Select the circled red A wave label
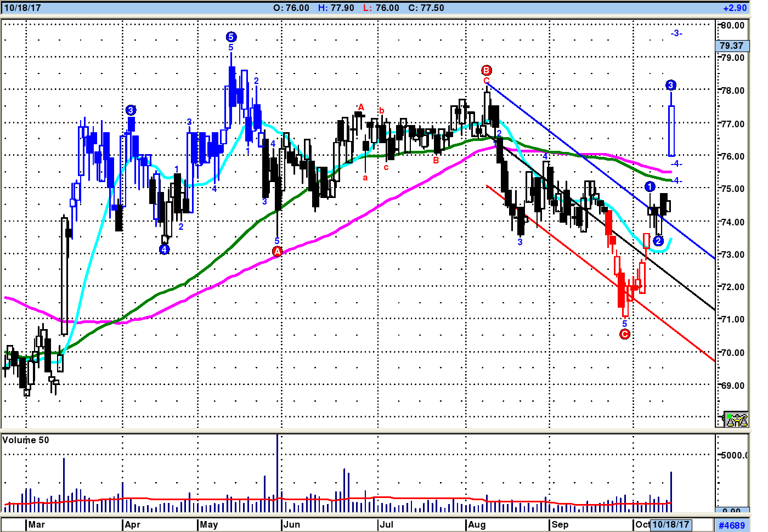The image size is (768, 532). click(x=277, y=251)
